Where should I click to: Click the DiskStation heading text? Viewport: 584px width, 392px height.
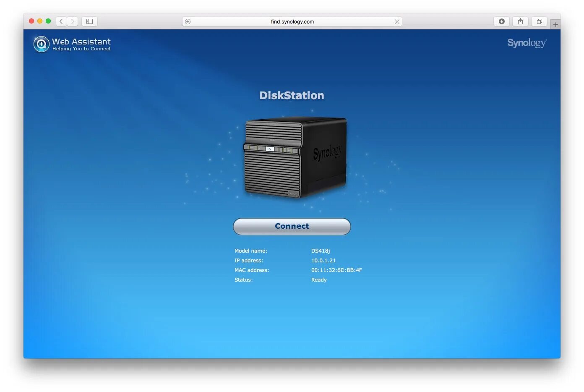(292, 95)
